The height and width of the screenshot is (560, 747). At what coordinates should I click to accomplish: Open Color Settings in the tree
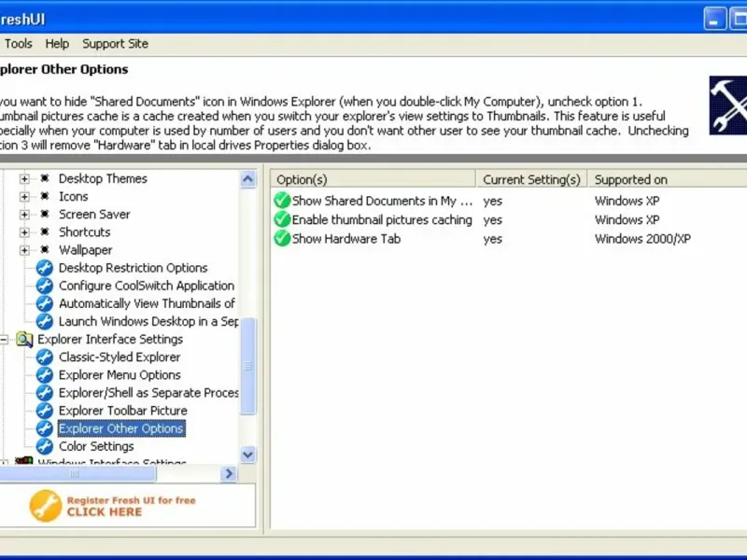tap(96, 446)
